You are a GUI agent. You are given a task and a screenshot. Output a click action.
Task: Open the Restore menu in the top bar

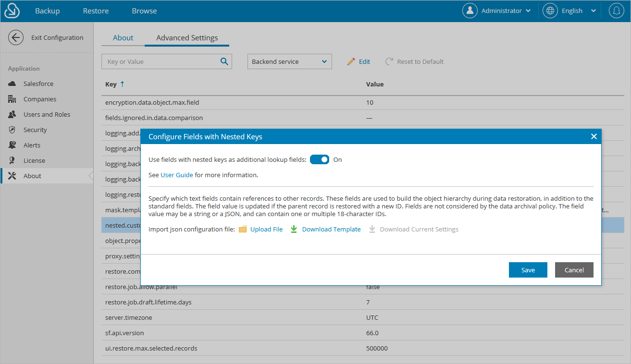pyautogui.click(x=95, y=10)
